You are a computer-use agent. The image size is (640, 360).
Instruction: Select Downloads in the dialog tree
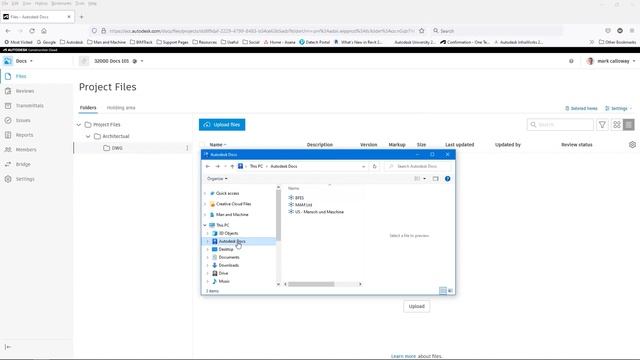point(225,265)
